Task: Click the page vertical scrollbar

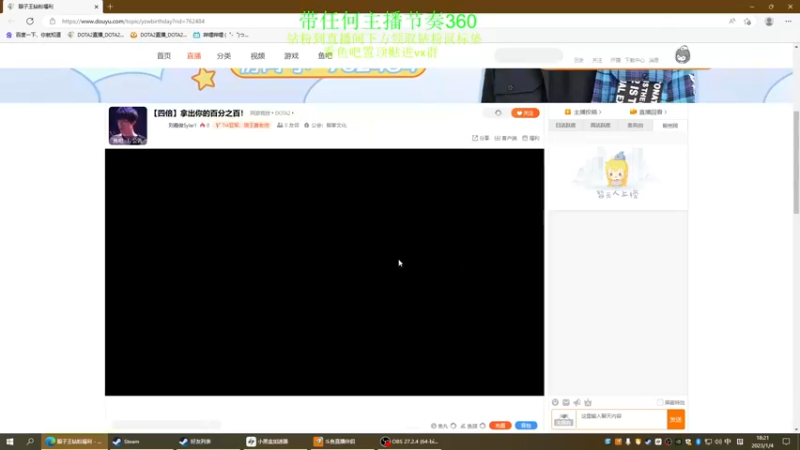Action: pyautogui.click(x=796, y=162)
